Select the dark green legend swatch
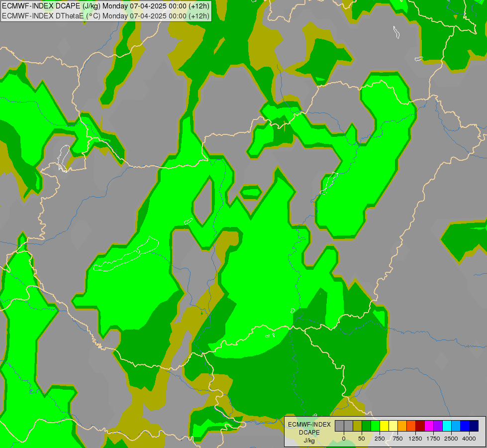Viewport: 487px width, 448px height. (x=366, y=426)
